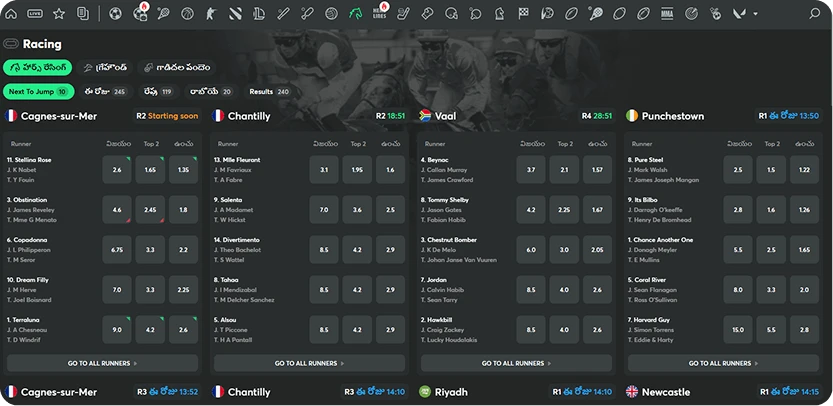Image resolution: width=833 pixels, height=406 pixels.
Task: Select the ఈ రోజు 245 filter
Action: (x=105, y=91)
